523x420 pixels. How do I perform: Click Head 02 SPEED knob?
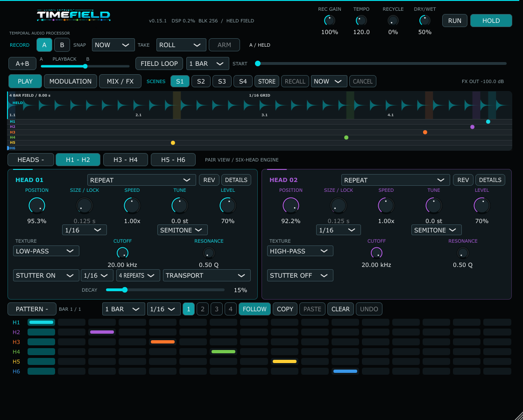click(386, 206)
